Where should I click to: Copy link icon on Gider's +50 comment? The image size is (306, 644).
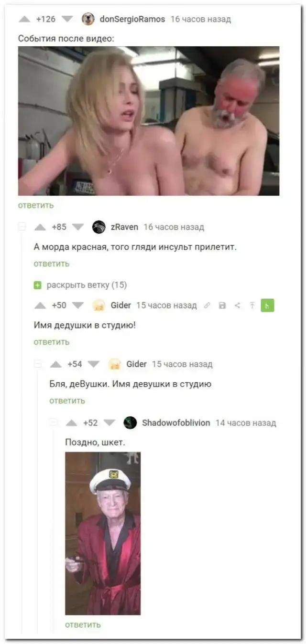pos(207,306)
